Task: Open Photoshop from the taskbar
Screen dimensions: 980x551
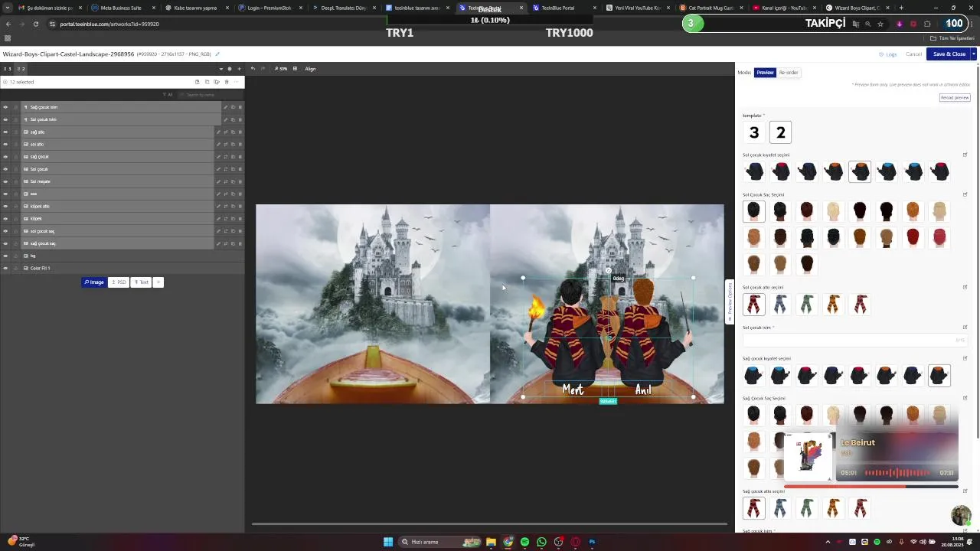Action: click(x=592, y=542)
